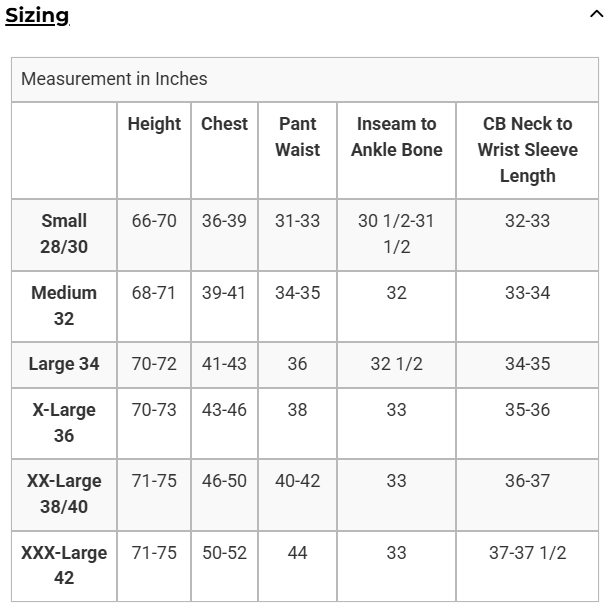This screenshot has height=612, width=614.
Task: Click CB Neck to Wrist Sleeve Length header
Action: coord(527,150)
